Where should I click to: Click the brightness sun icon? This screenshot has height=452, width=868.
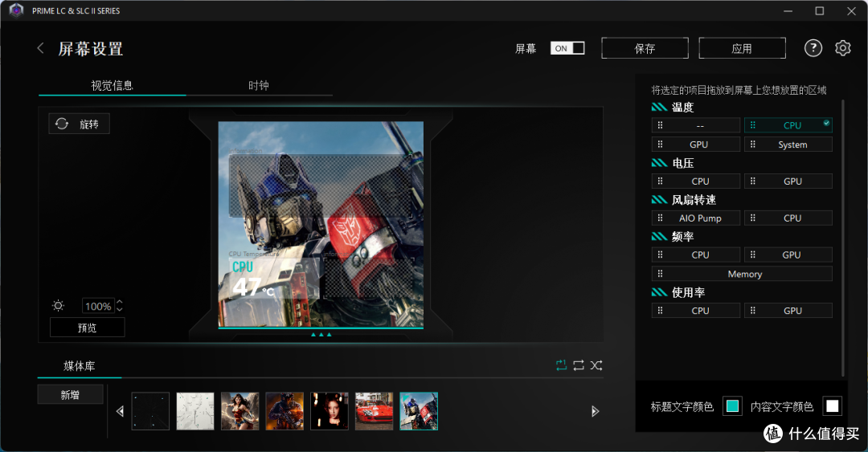coord(58,305)
